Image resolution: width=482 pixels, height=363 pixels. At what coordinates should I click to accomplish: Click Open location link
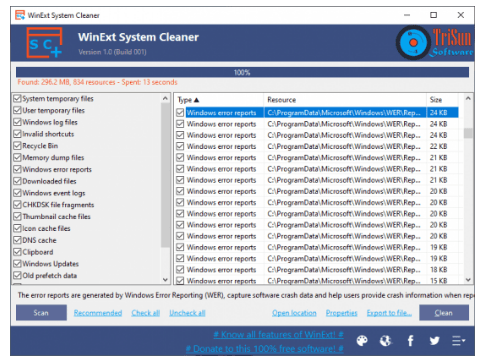(294, 313)
